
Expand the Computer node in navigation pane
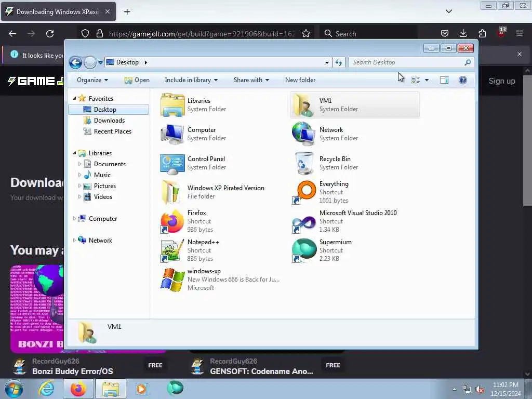[x=74, y=219]
